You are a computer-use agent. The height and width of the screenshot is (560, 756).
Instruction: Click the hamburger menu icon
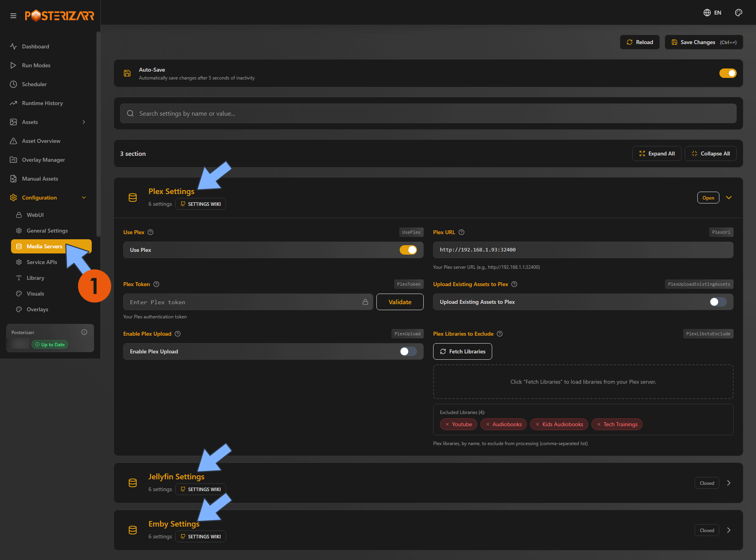click(x=13, y=16)
